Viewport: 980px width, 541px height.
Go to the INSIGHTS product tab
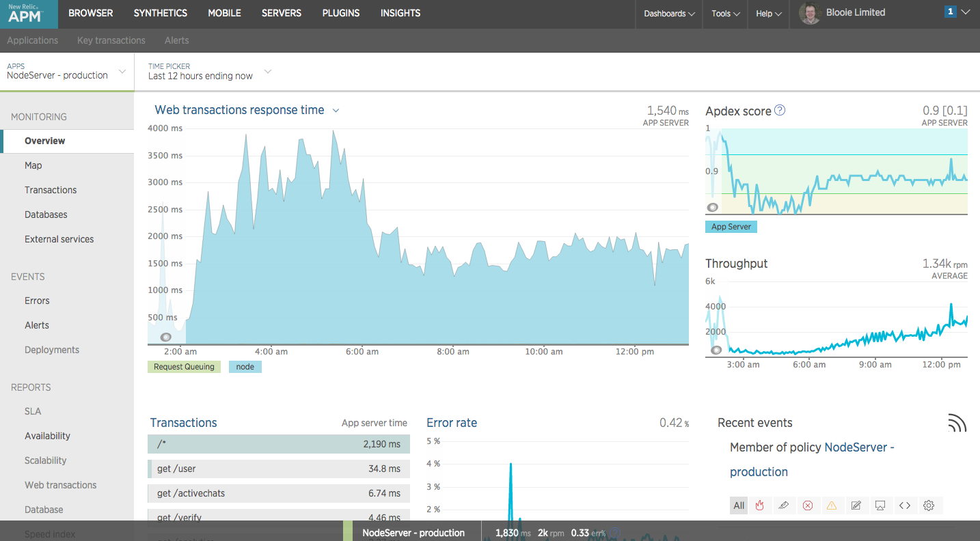point(400,13)
